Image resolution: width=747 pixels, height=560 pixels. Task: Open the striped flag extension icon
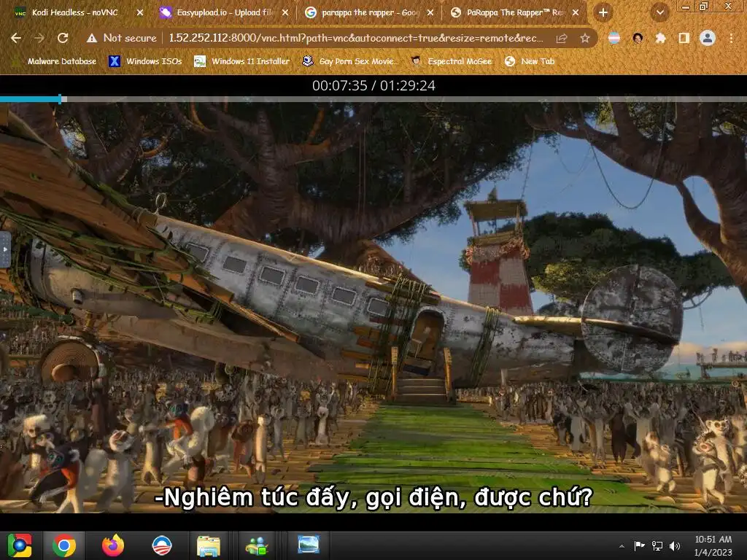tap(614, 38)
